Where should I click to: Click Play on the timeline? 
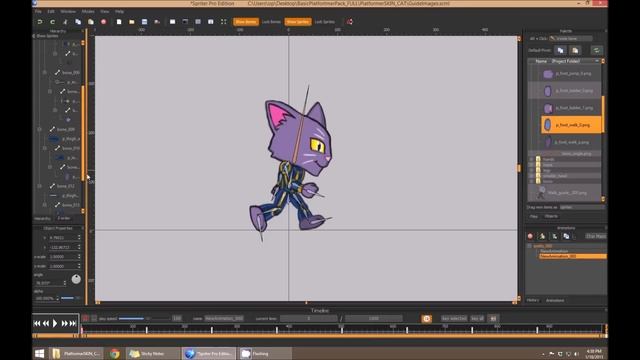55,323
